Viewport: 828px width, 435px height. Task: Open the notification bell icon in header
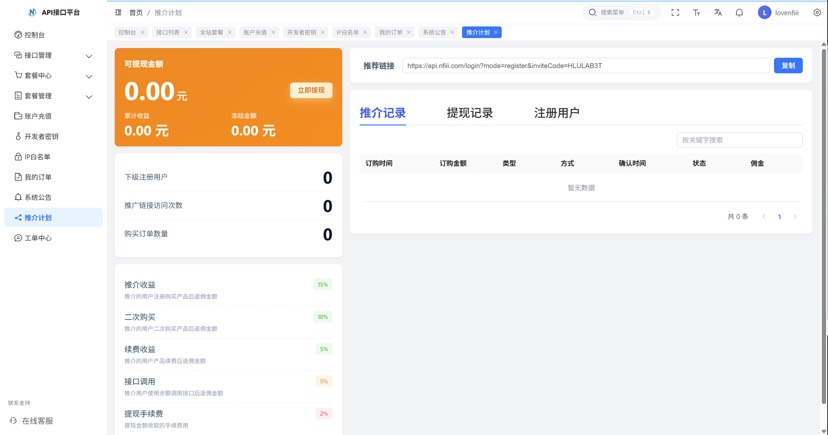click(x=739, y=13)
